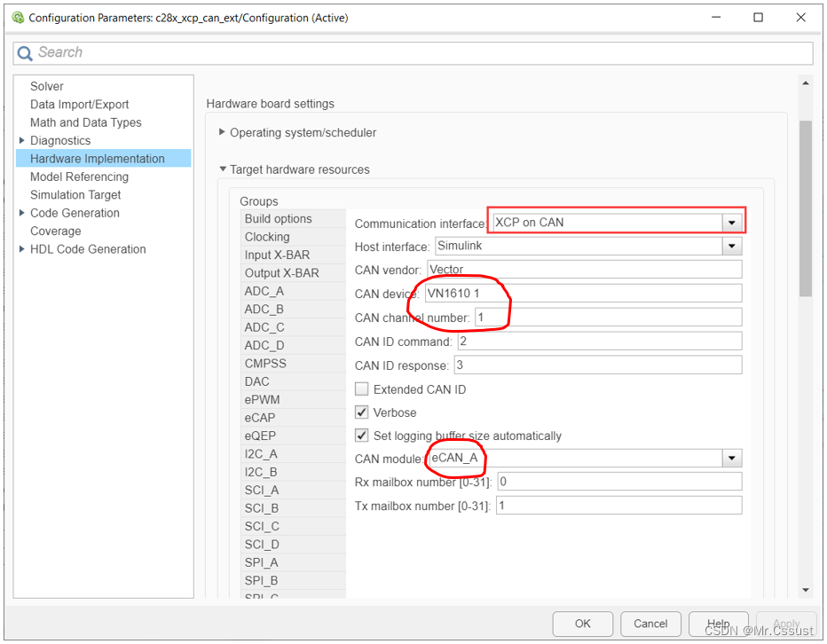Open the ePWM group settings
This screenshot has height=644, width=827.
coord(260,399)
